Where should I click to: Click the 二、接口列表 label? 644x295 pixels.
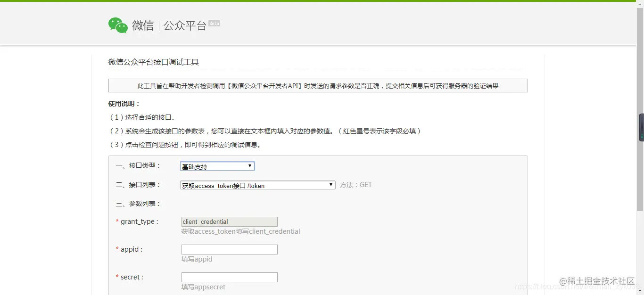pyautogui.click(x=139, y=185)
